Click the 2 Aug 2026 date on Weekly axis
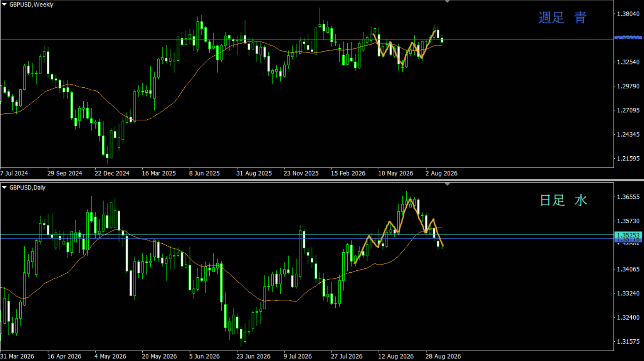The height and width of the screenshot is (361, 644). 441,173
